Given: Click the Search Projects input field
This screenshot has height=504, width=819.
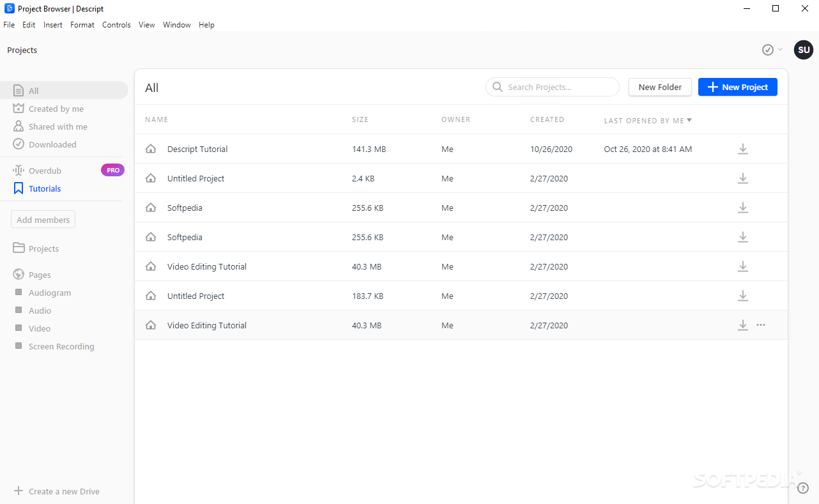Looking at the screenshot, I should click(x=553, y=87).
